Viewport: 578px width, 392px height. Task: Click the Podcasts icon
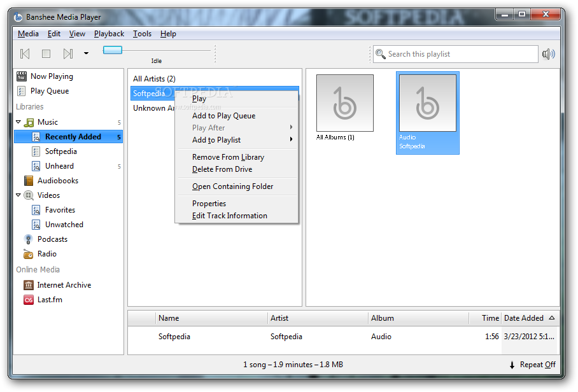[x=29, y=239]
